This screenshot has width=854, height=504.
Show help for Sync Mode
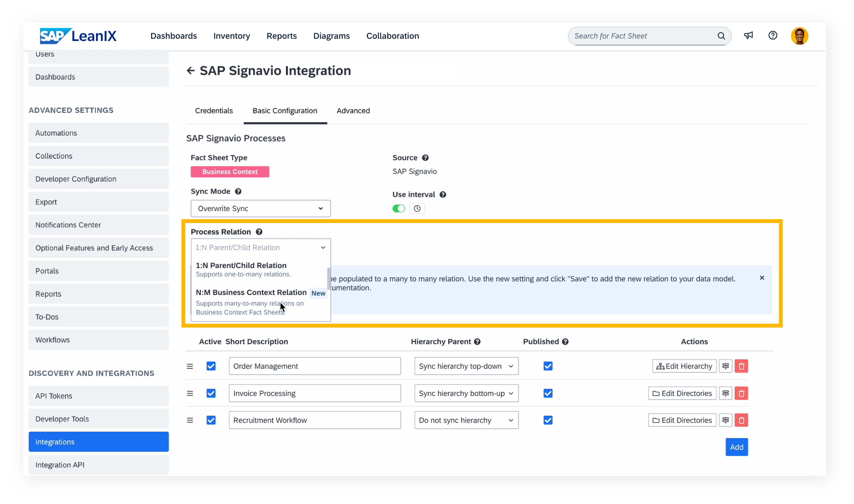[x=238, y=191]
